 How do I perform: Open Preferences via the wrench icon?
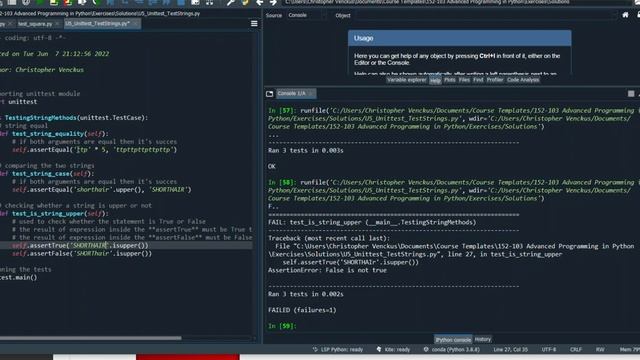click(x=231, y=2)
